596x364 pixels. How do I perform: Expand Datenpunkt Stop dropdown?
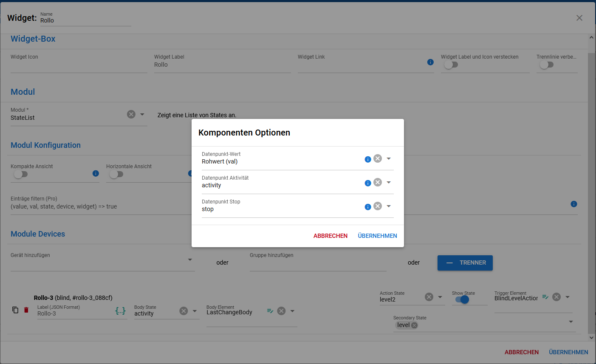click(389, 206)
